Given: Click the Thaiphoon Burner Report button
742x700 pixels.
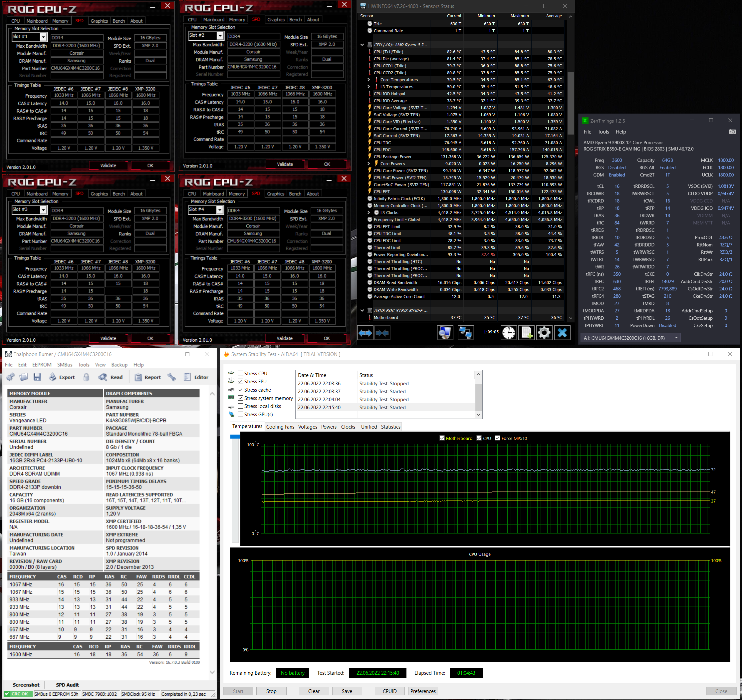Looking at the screenshot, I should coord(148,377).
